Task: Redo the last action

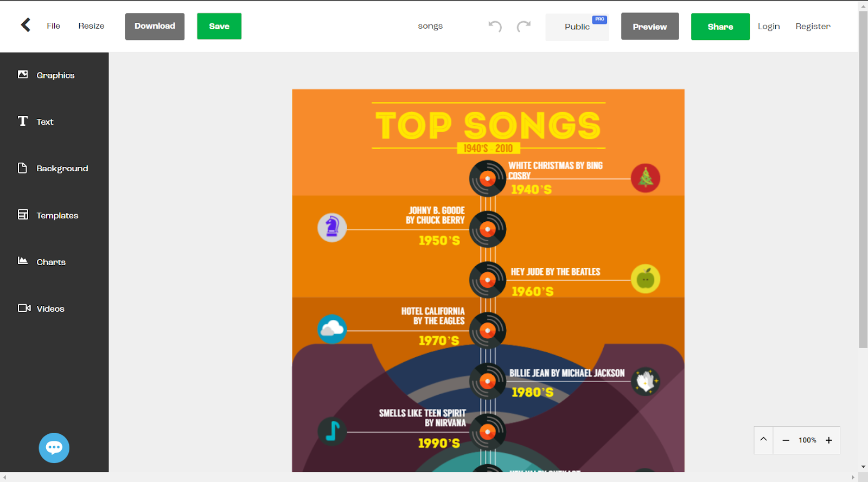Action: point(524,26)
